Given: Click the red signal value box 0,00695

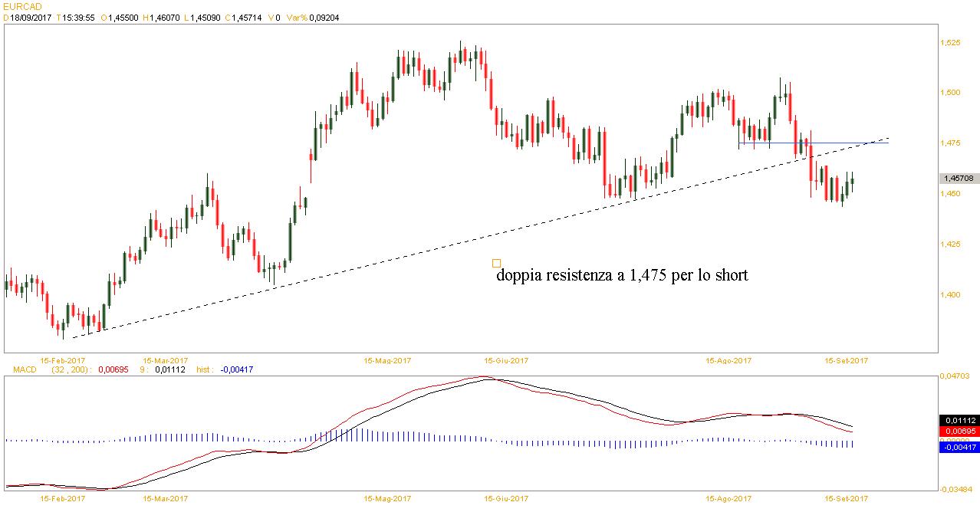Looking at the screenshot, I should point(958,432).
